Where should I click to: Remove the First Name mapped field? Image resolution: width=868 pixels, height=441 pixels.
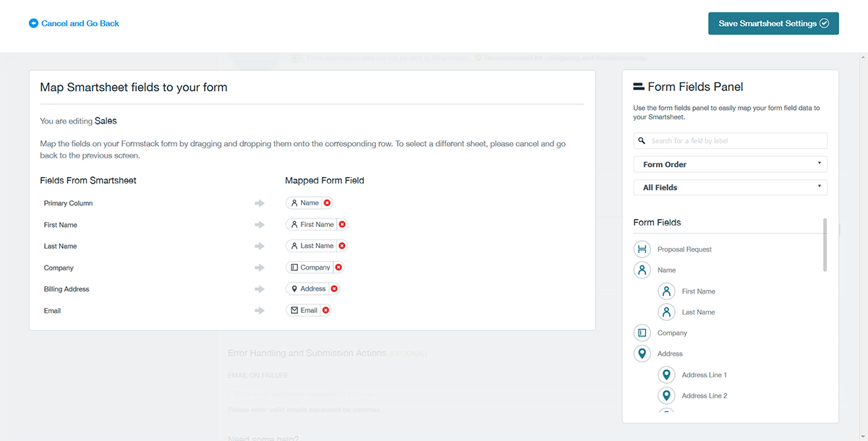(342, 225)
